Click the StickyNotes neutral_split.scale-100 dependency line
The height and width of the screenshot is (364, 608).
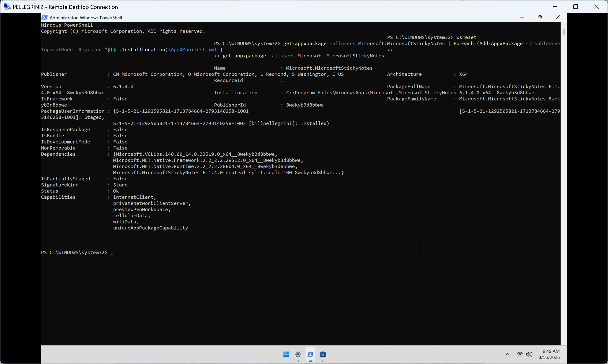click(x=228, y=172)
